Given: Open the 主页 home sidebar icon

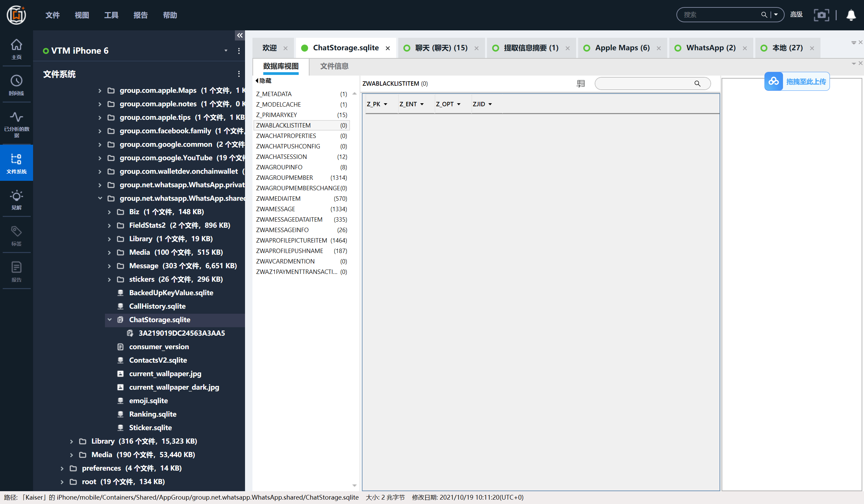Looking at the screenshot, I should point(17,49).
